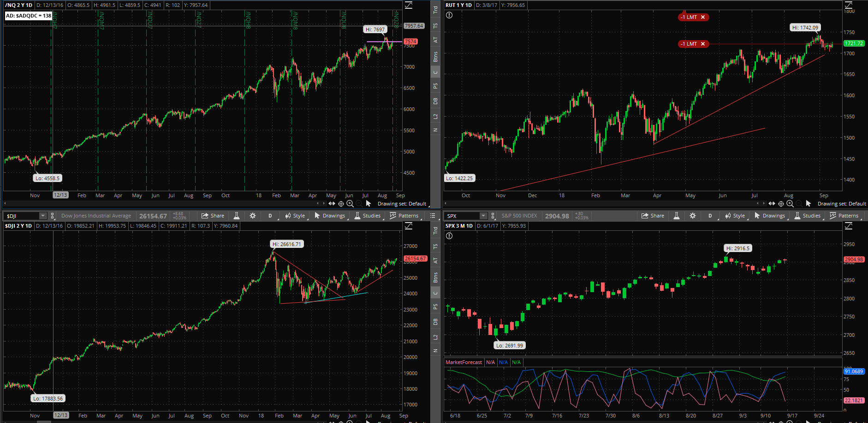Click the zoom-in magnifier under /NQ chart
868x423 pixels.
[x=350, y=204]
